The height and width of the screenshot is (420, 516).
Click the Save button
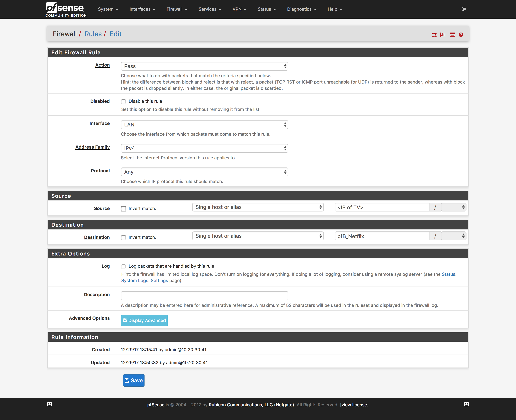(134, 380)
